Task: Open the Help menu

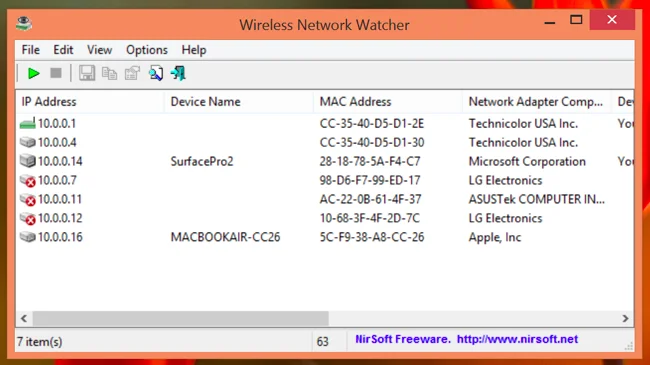Action: pos(194,50)
